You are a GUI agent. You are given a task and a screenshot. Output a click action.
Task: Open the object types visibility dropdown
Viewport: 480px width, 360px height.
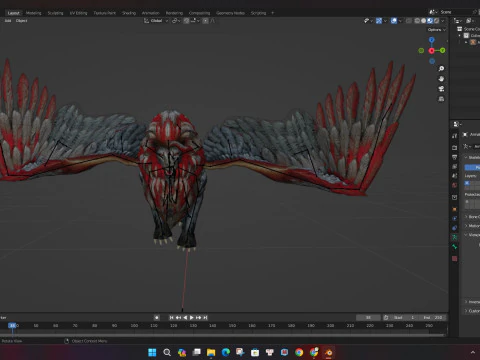click(x=368, y=21)
